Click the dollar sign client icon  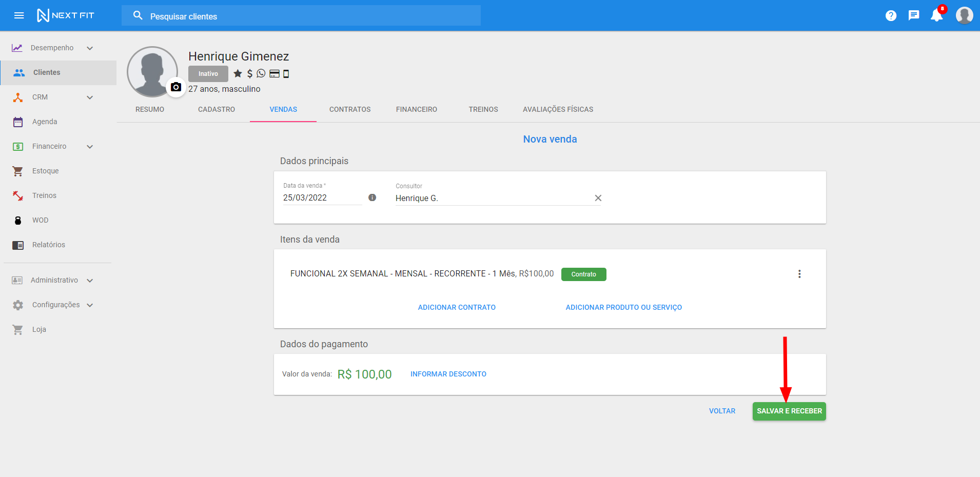[250, 73]
